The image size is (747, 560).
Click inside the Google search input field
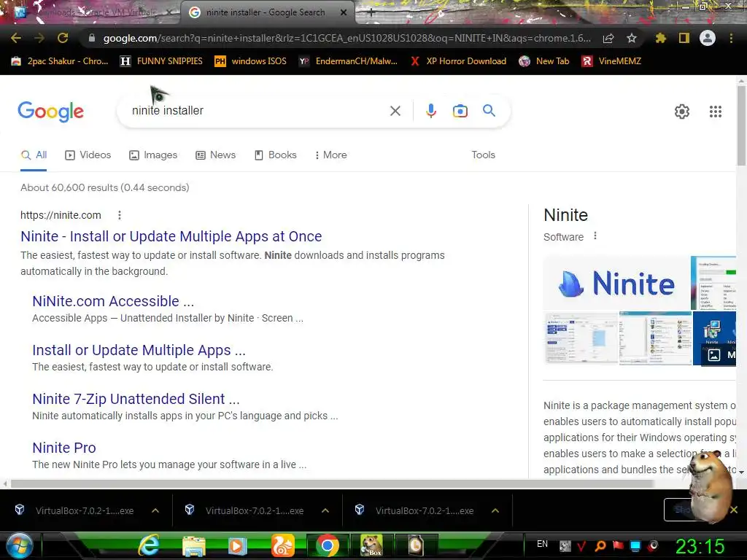258,111
